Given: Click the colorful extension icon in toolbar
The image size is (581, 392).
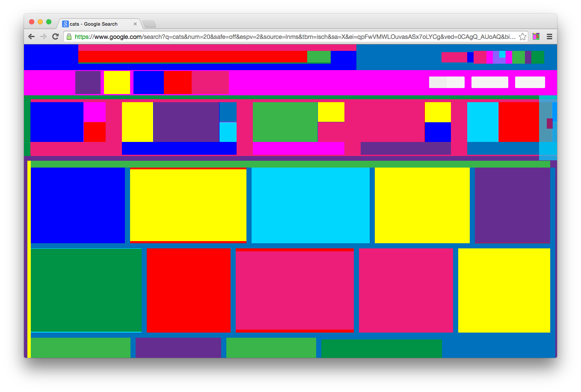Looking at the screenshot, I should click(x=536, y=37).
